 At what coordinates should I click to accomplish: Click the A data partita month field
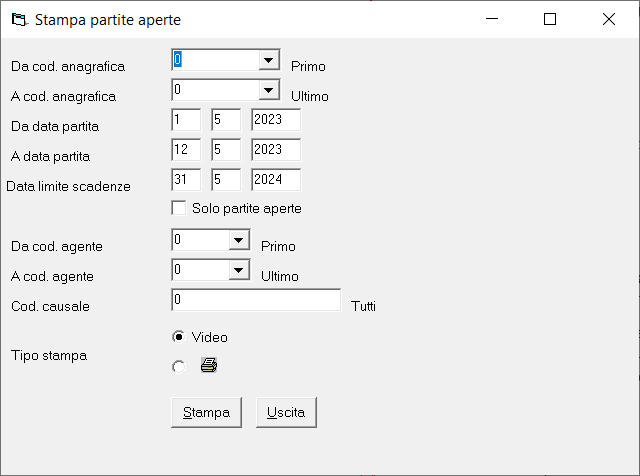tap(226, 150)
